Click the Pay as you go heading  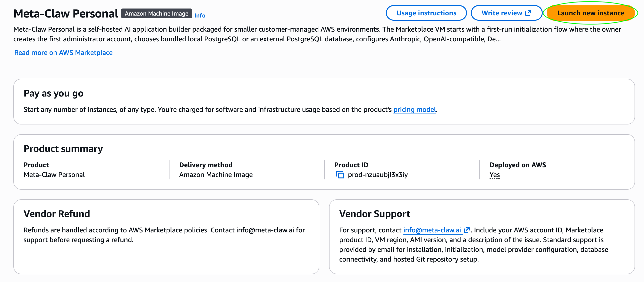pyautogui.click(x=53, y=93)
